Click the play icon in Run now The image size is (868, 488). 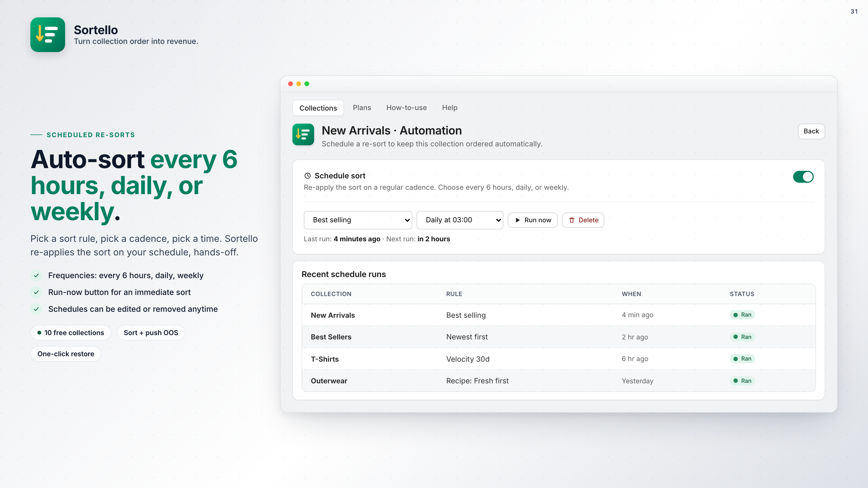click(518, 220)
